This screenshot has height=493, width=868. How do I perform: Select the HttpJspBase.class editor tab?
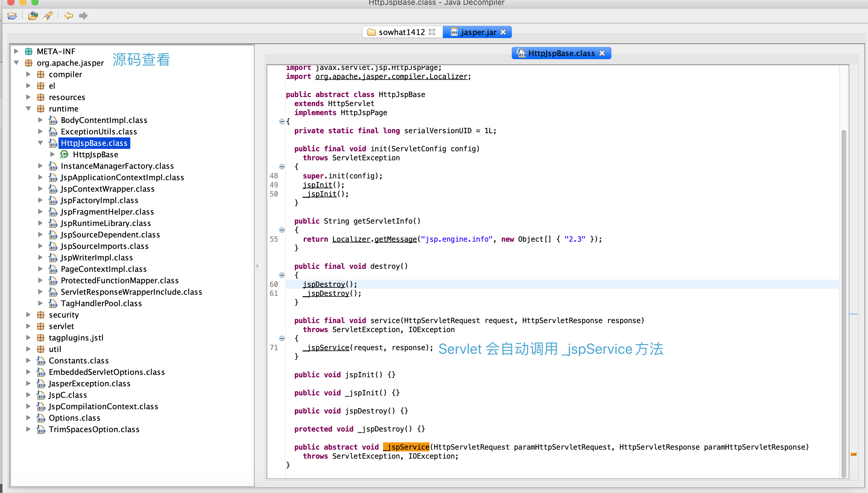[x=561, y=53]
